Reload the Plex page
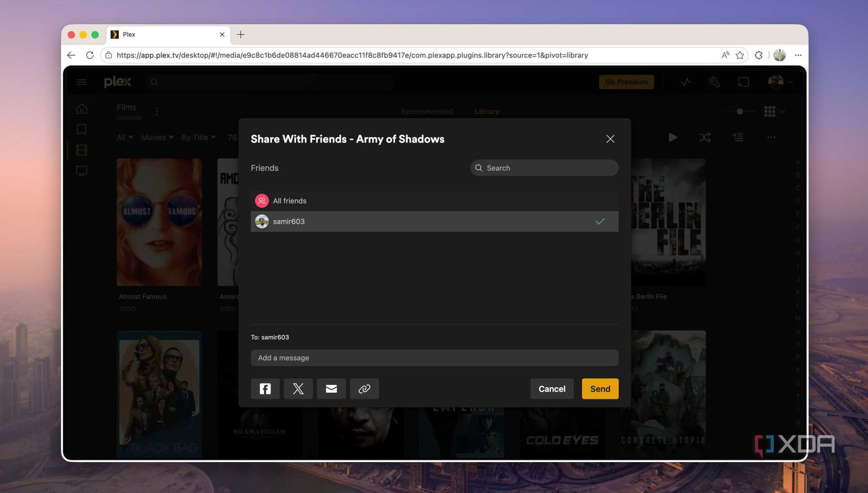The height and width of the screenshot is (493, 868). click(x=90, y=55)
